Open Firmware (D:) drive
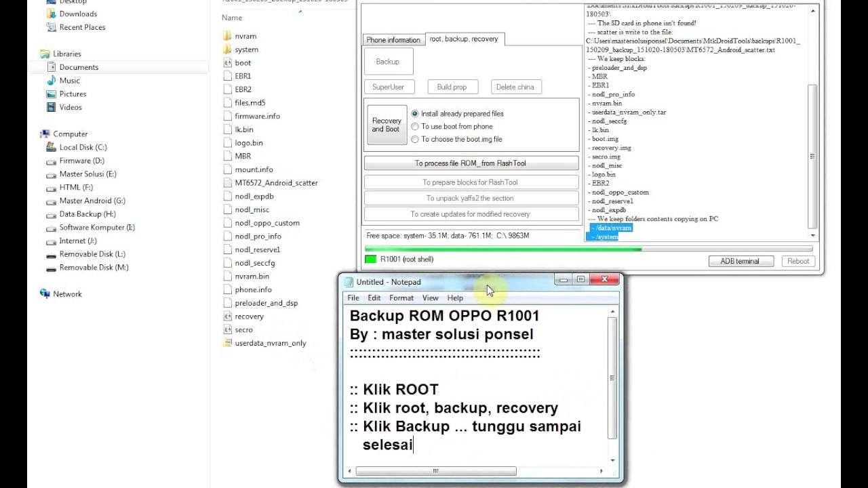Screen dimensions: 868x488 pos(75,161)
